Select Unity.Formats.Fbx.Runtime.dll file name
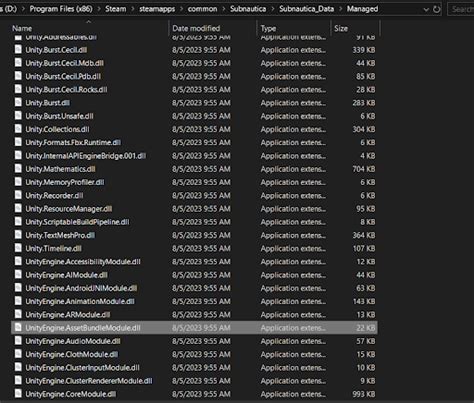Screen dimensions: 474x403 coord(73,143)
